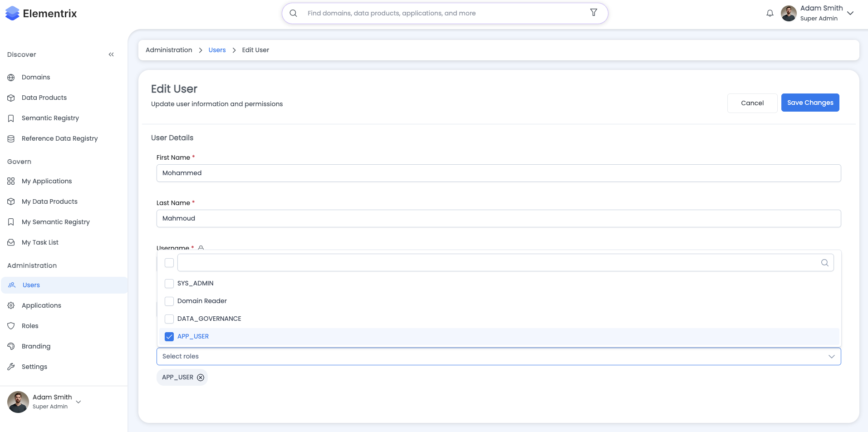Click the Elementrix logo
Image resolution: width=868 pixels, height=432 pixels.
pos(41,14)
